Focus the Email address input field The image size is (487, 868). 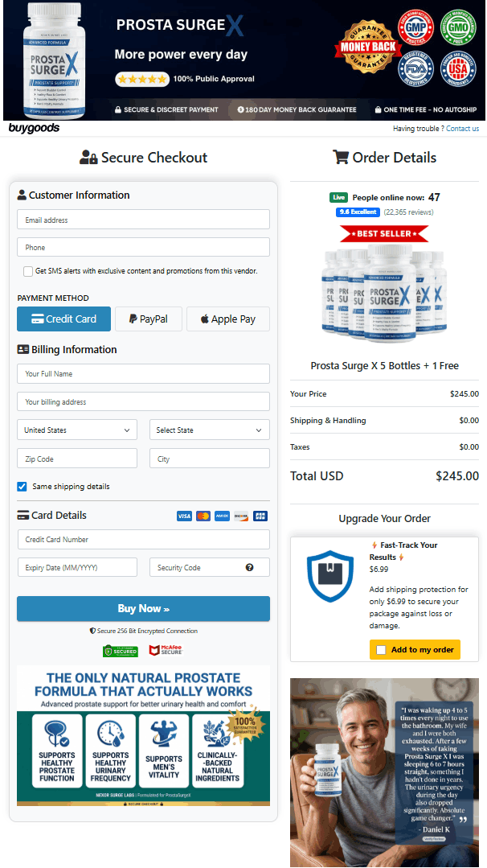click(143, 220)
